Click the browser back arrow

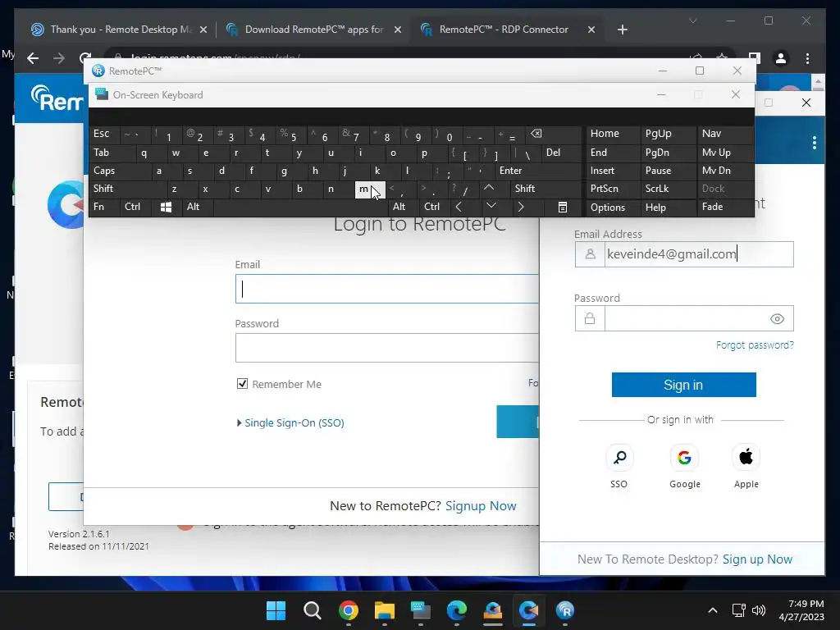(33, 58)
